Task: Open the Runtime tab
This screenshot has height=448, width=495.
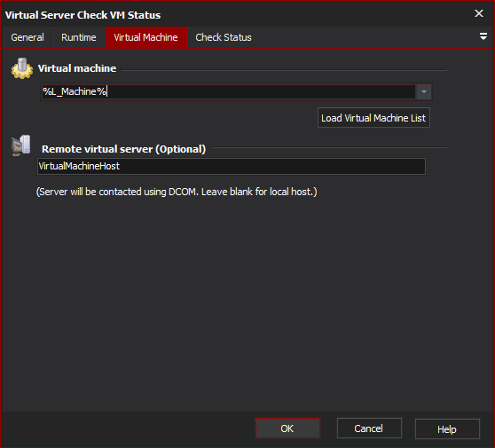Action: coord(79,37)
